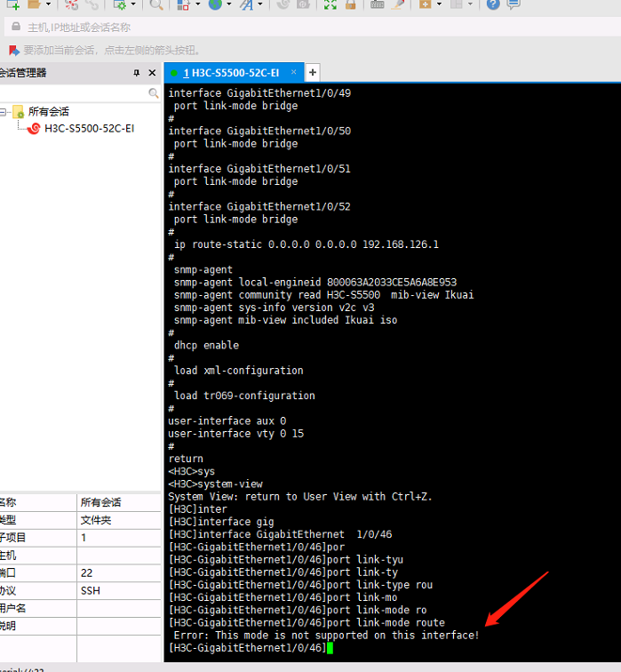Image resolution: width=621 pixels, height=672 pixels.
Task: Click the globe Encoding icon
Action: point(215,4)
